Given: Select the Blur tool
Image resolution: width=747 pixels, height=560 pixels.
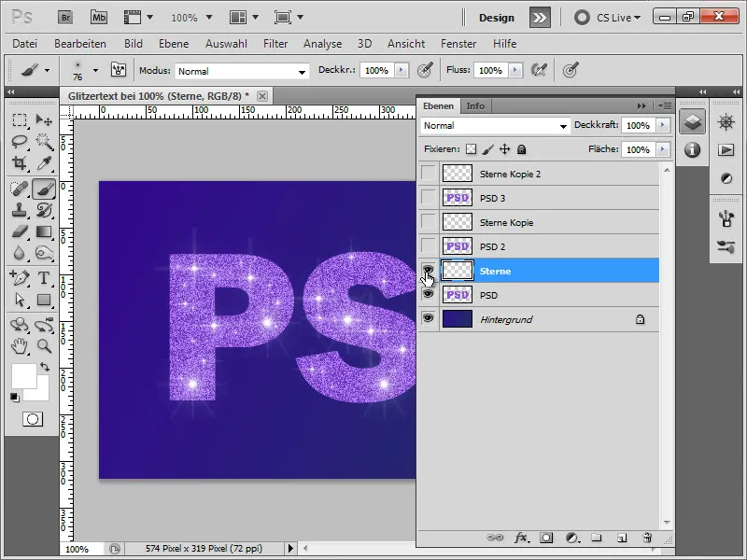Looking at the screenshot, I should pos(20,253).
